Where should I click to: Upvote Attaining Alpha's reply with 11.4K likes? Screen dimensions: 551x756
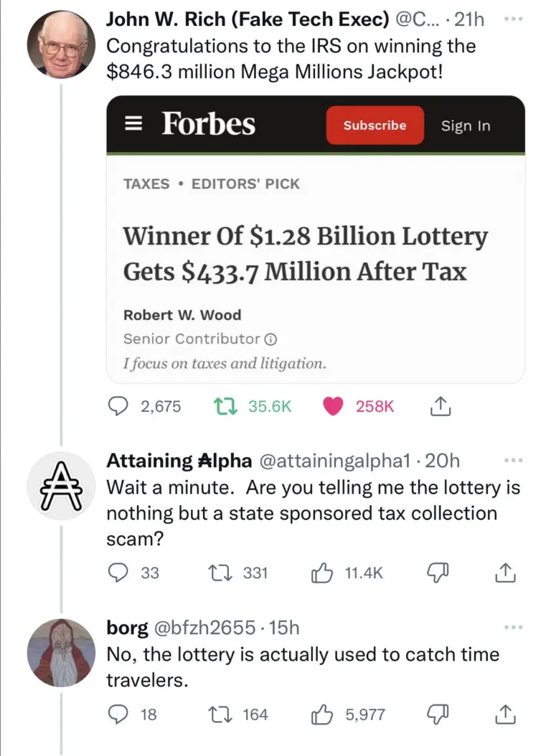click(x=321, y=572)
